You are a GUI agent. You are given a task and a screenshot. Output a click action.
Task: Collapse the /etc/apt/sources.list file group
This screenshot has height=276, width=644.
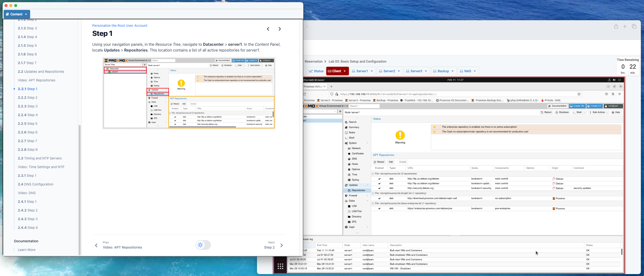coord(373,174)
